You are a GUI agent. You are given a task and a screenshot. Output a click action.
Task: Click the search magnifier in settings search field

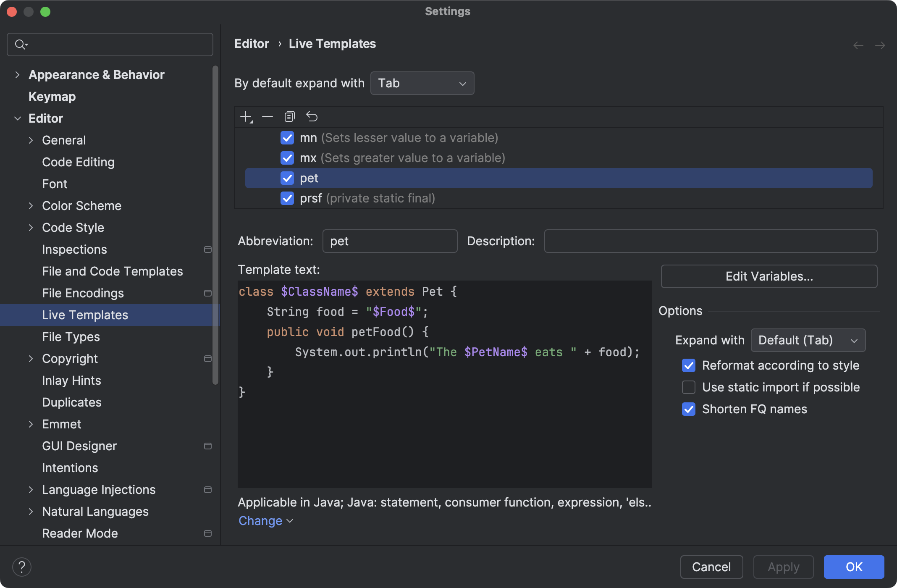tap(21, 44)
